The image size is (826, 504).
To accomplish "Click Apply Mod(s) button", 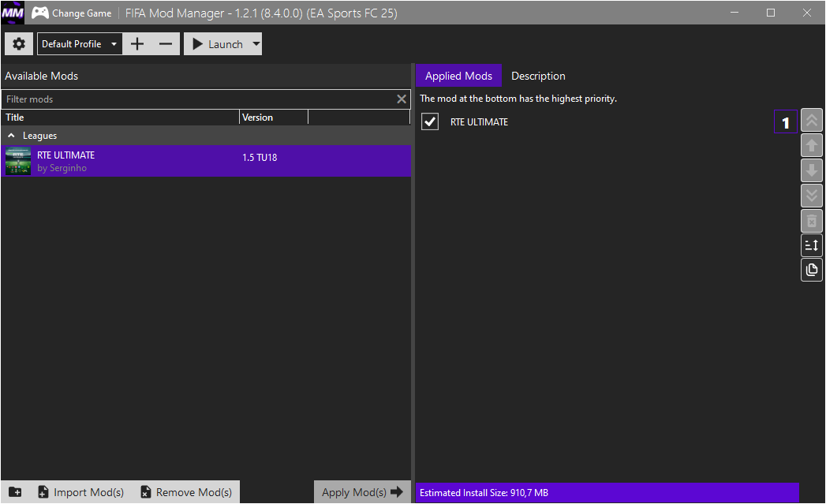I will (362, 492).
